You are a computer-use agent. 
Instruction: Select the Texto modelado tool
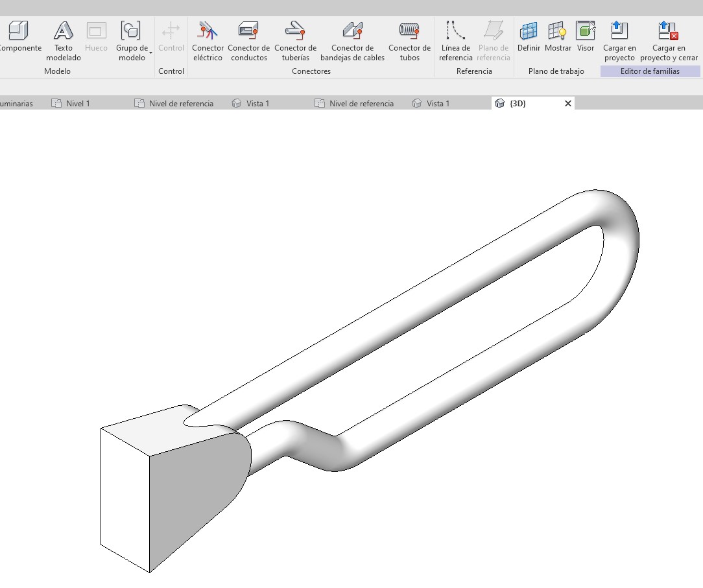[64, 31]
